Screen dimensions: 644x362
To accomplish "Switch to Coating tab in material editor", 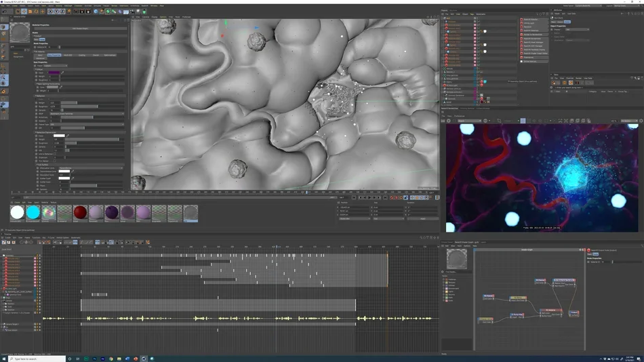I will [x=82, y=55].
